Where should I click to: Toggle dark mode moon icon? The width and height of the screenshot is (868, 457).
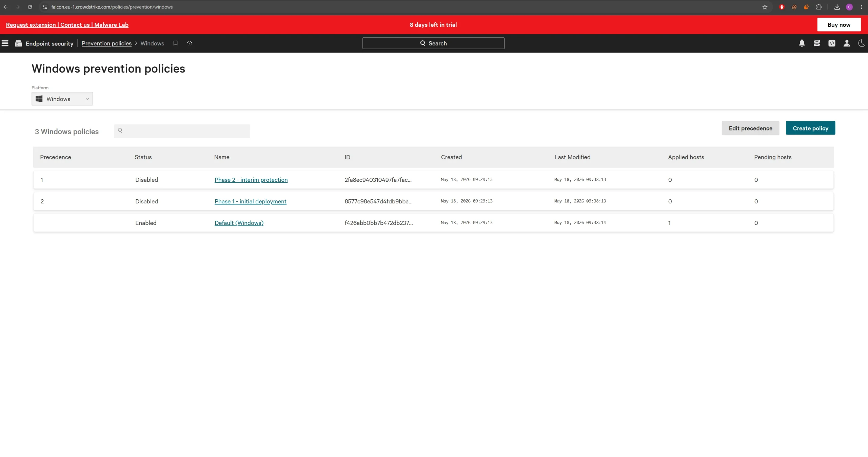[862, 43]
